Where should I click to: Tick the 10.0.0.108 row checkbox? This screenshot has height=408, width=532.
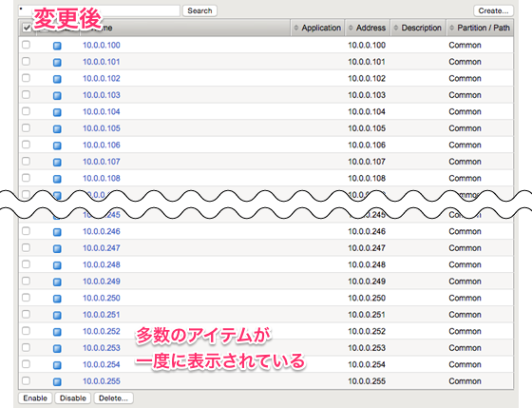tap(27, 178)
